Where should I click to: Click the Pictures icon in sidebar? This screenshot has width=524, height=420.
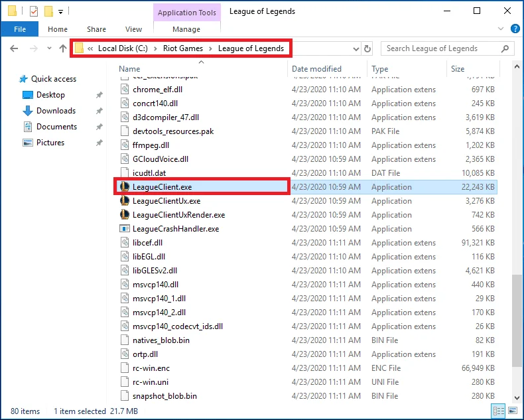pyautogui.click(x=28, y=143)
